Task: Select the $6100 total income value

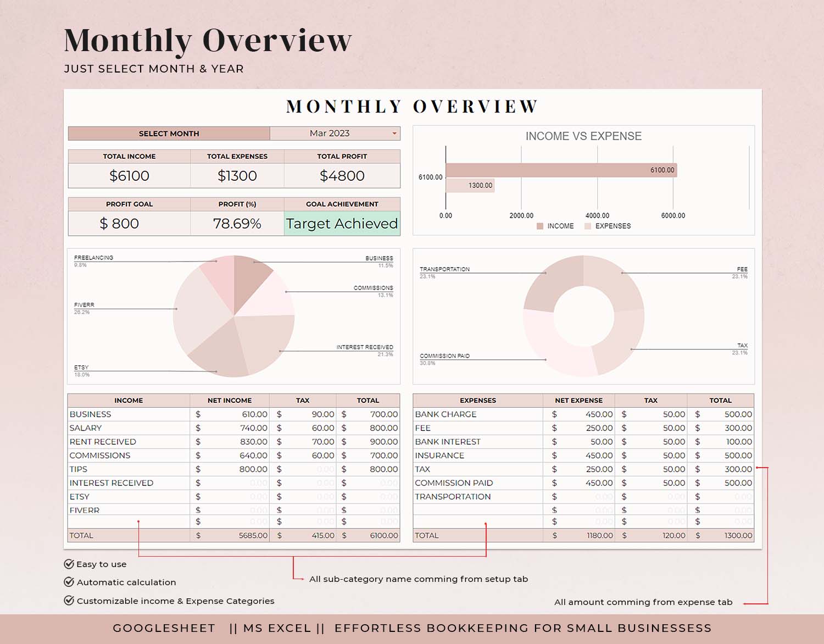Action: point(129,176)
